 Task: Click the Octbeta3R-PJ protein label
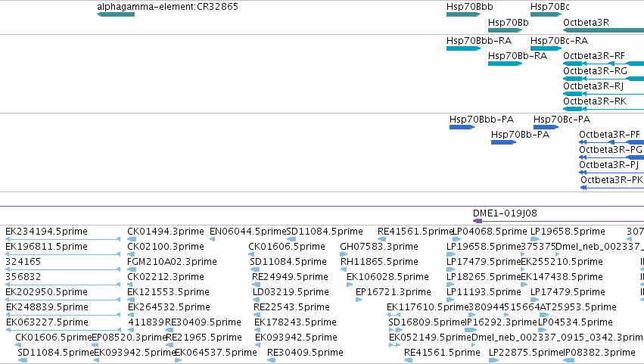click(609, 165)
